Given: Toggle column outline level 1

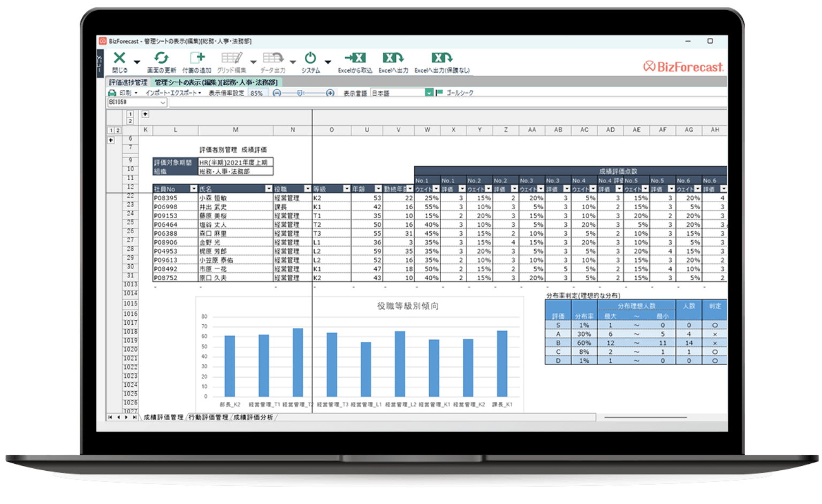Looking at the screenshot, I should coord(129,114).
